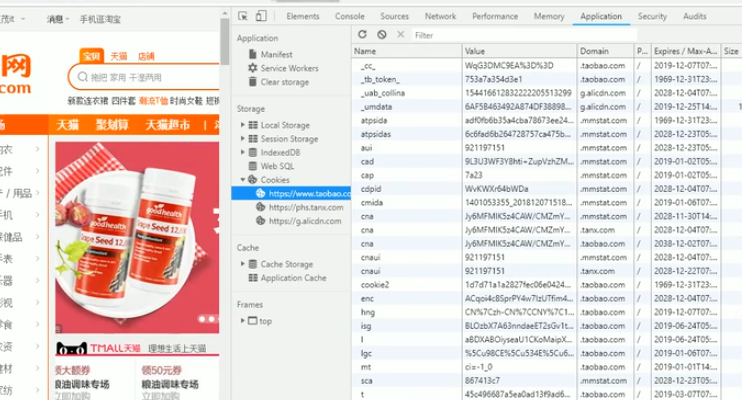Select Clear storage trash item

279,82
